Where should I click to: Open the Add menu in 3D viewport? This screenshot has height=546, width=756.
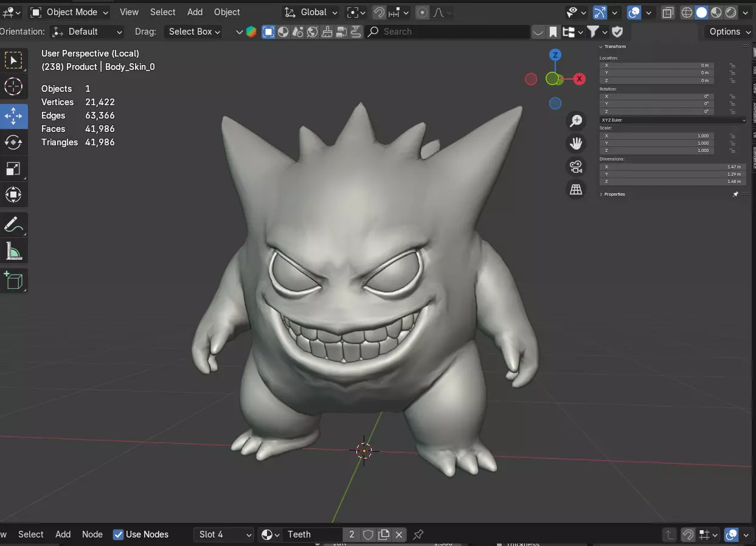195,12
